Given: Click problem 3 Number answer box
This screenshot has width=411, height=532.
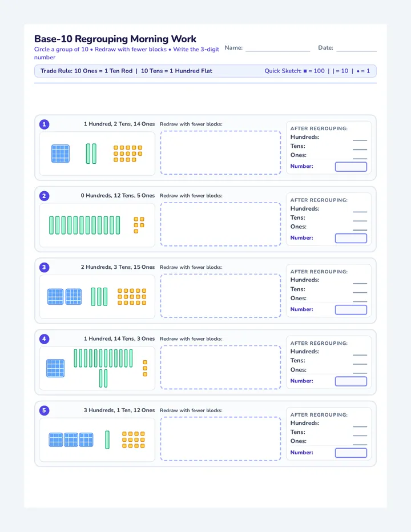Looking at the screenshot, I should [351, 310].
